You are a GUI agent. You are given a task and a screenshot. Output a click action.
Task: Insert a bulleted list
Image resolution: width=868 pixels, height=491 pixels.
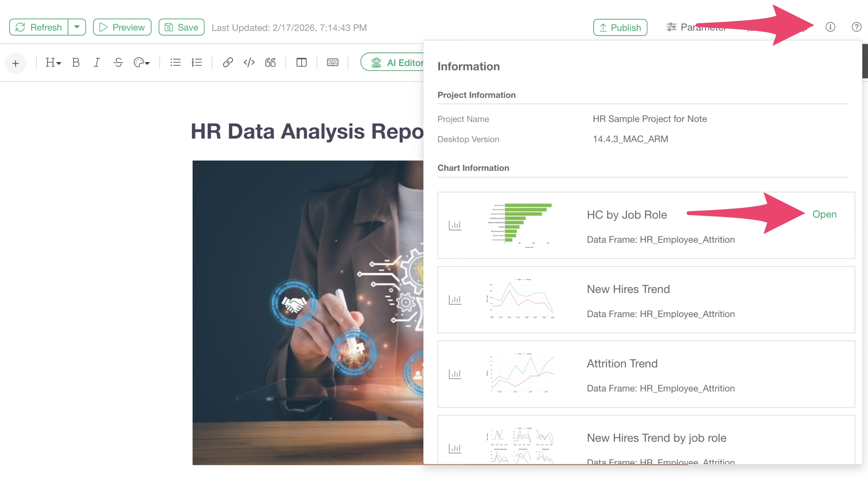coord(175,62)
